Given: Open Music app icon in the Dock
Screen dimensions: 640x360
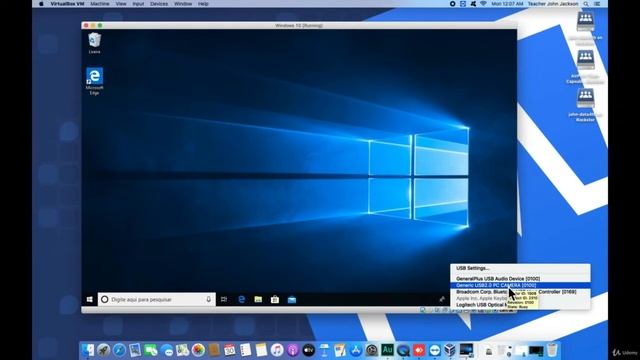Looking at the screenshot, I should (x=277, y=350).
